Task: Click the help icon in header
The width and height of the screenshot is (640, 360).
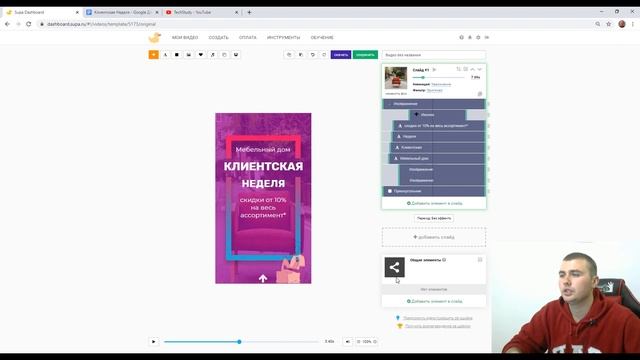Action: (461, 38)
